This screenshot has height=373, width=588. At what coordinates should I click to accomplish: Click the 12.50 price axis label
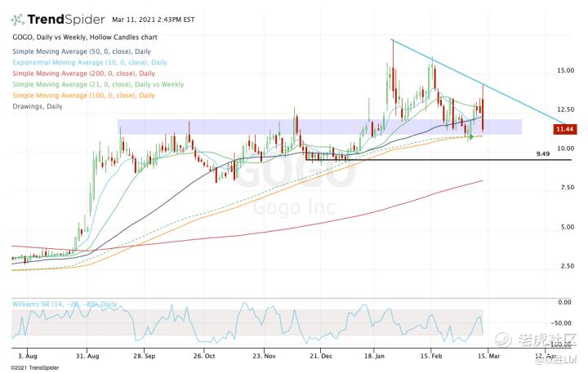[565, 109]
